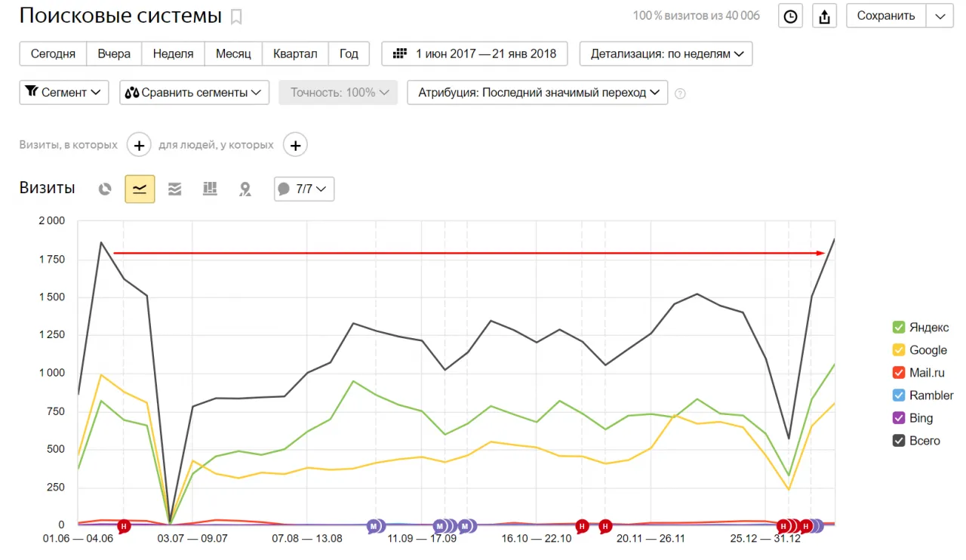The height and width of the screenshot is (560, 966).
Task: Click the export share icon
Action: 824,16
